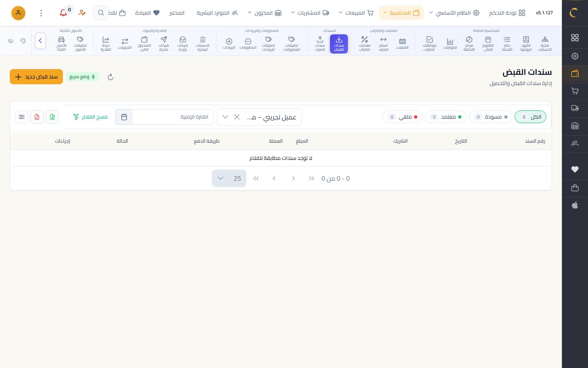Viewport: 588px width, 368px height.
Task: Open table column settings icon
Action: click(x=22, y=117)
